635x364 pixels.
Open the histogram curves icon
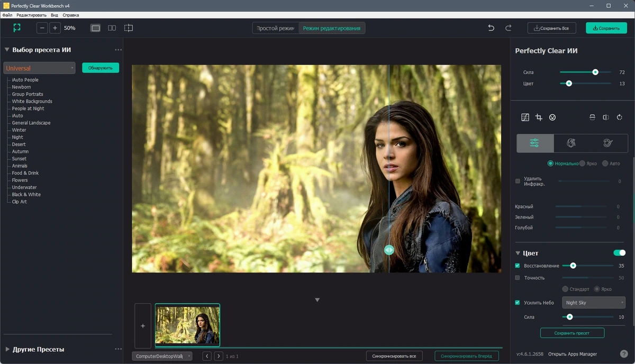coord(525,117)
